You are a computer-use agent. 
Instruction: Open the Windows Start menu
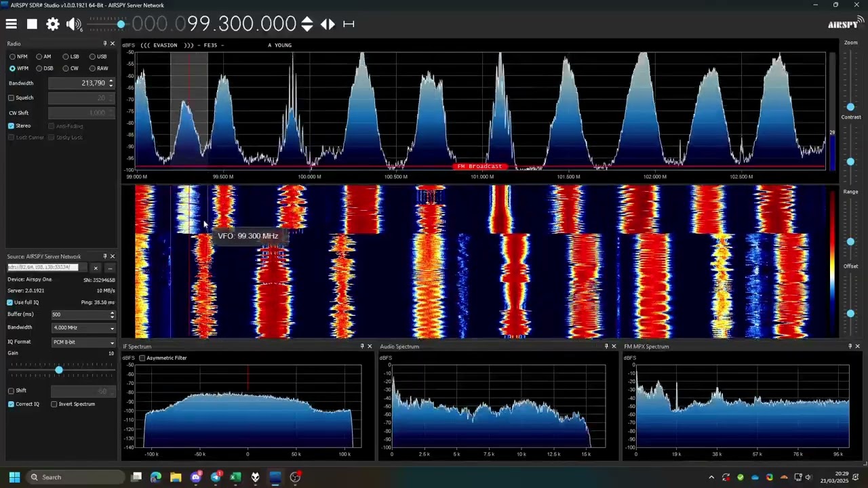14,477
